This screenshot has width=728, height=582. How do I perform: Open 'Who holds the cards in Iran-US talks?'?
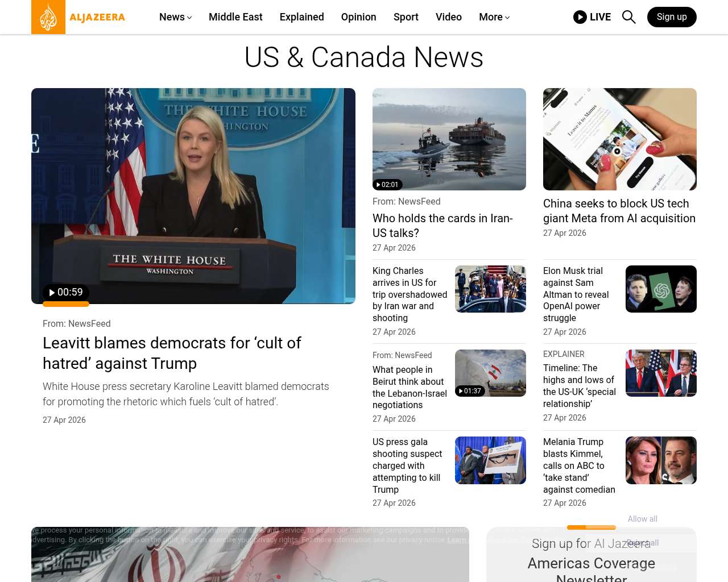tap(442, 226)
